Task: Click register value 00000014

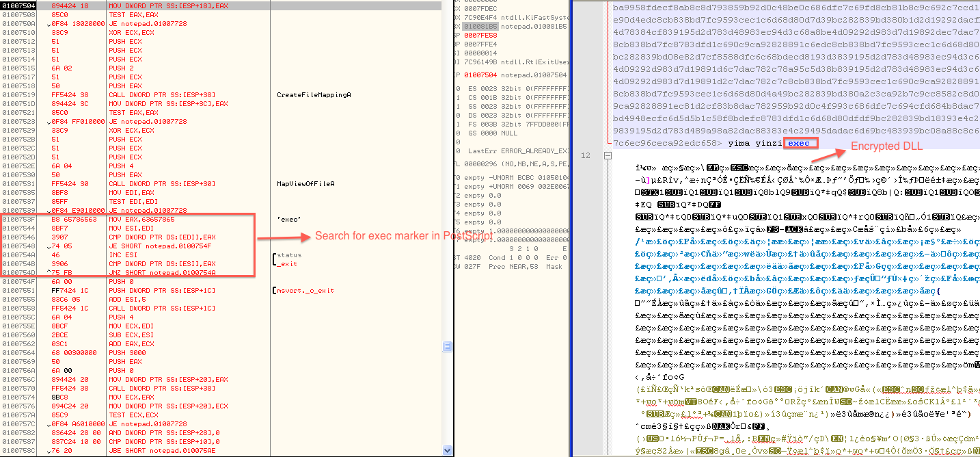Action: point(480,52)
